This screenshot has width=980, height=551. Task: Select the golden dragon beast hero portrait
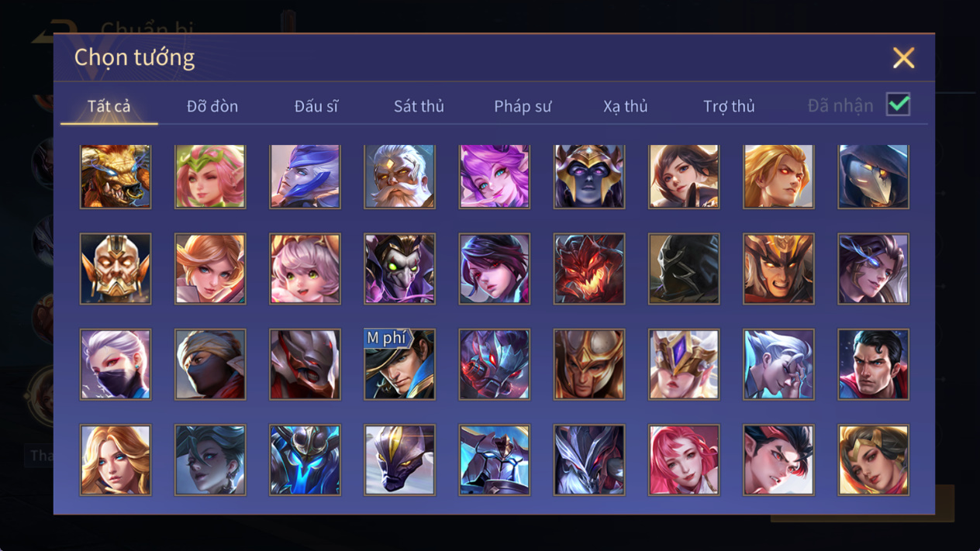tap(116, 177)
